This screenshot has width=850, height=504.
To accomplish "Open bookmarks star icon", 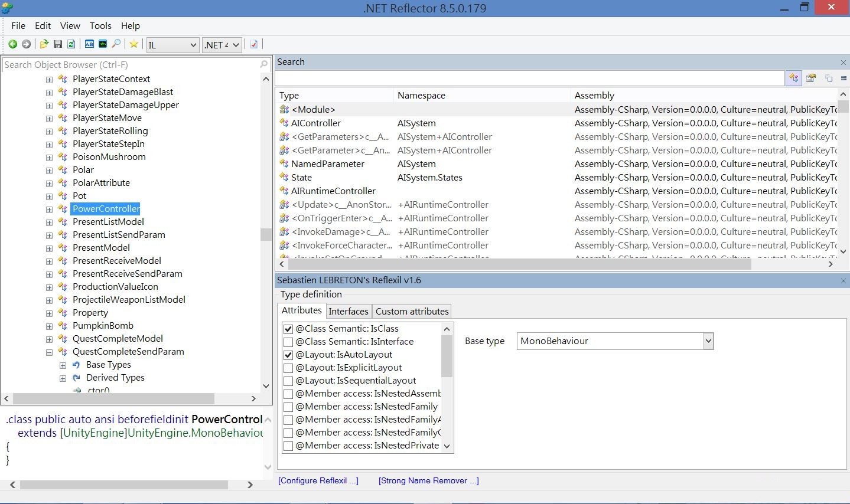I will click(134, 44).
